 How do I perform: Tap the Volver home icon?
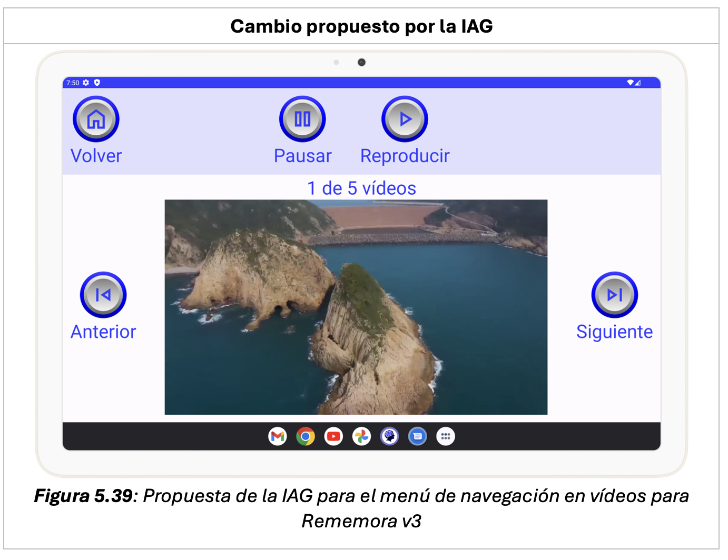coord(96,119)
